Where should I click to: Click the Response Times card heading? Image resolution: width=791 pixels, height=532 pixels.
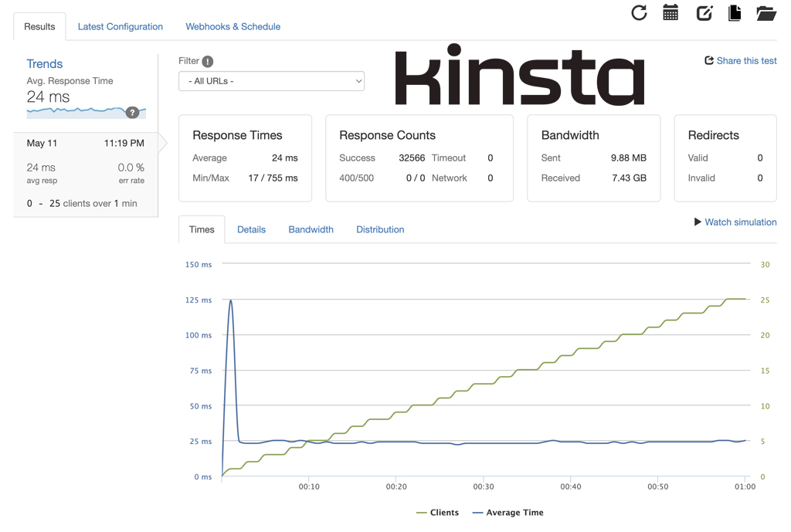pyautogui.click(x=237, y=135)
